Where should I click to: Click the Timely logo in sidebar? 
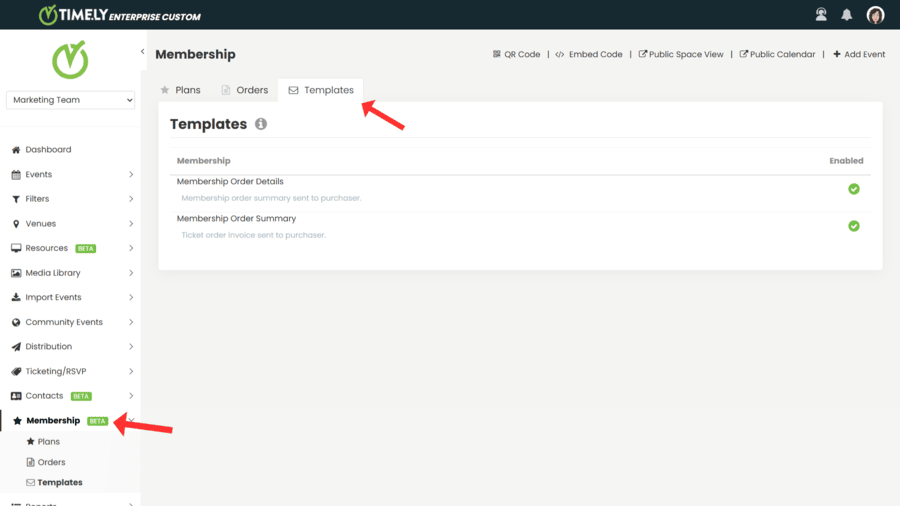[x=70, y=60]
